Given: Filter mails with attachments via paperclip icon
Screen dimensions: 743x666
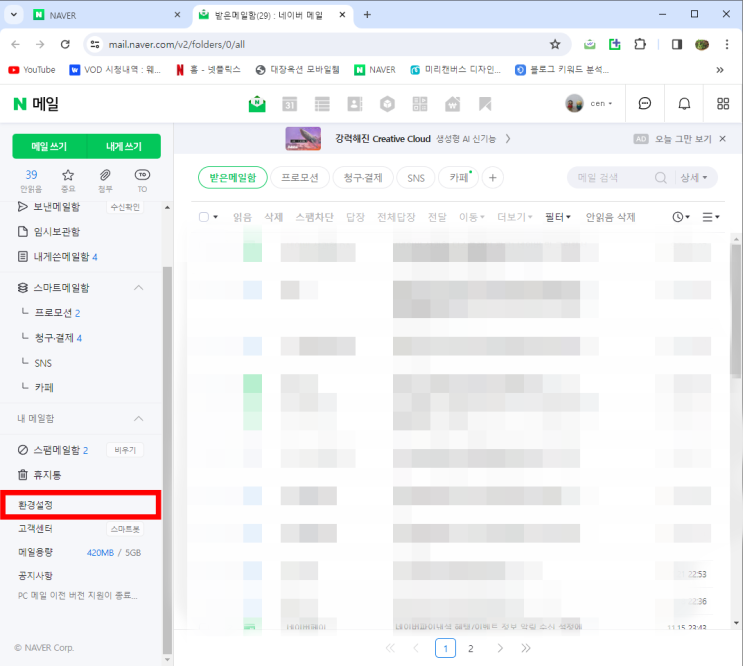Looking at the screenshot, I should (x=105, y=180).
